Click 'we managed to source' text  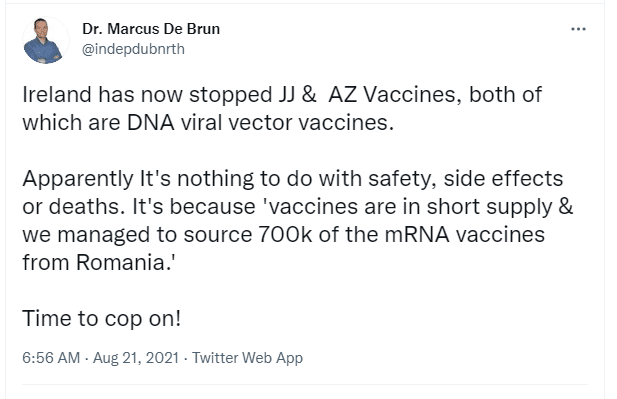pyautogui.click(x=137, y=235)
